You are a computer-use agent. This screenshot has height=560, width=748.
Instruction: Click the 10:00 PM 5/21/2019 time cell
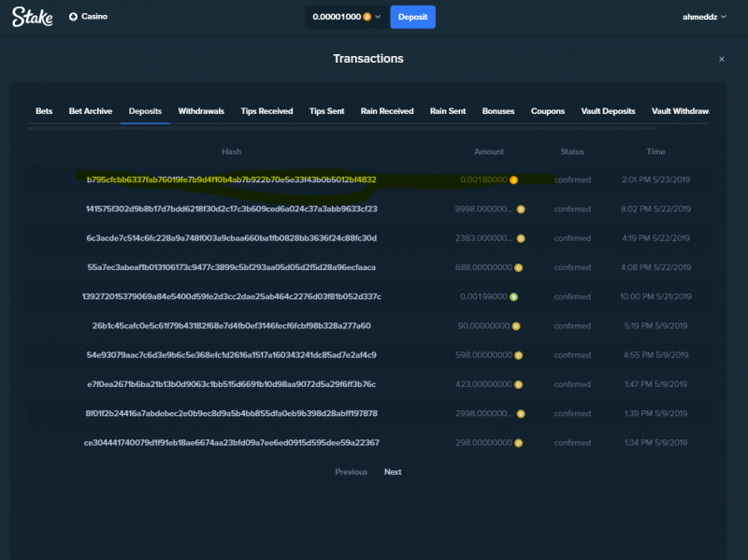pyautogui.click(x=656, y=296)
